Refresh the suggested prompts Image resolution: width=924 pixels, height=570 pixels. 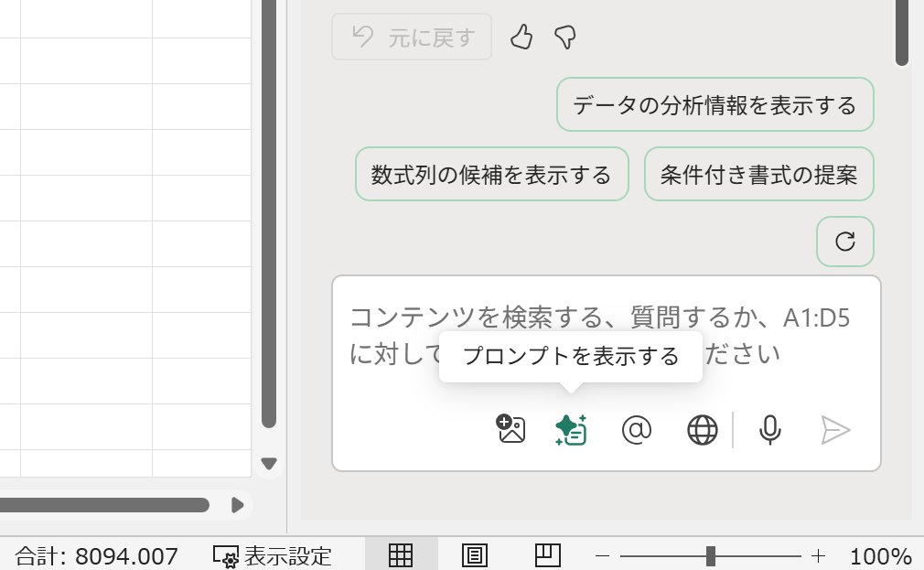click(x=844, y=241)
